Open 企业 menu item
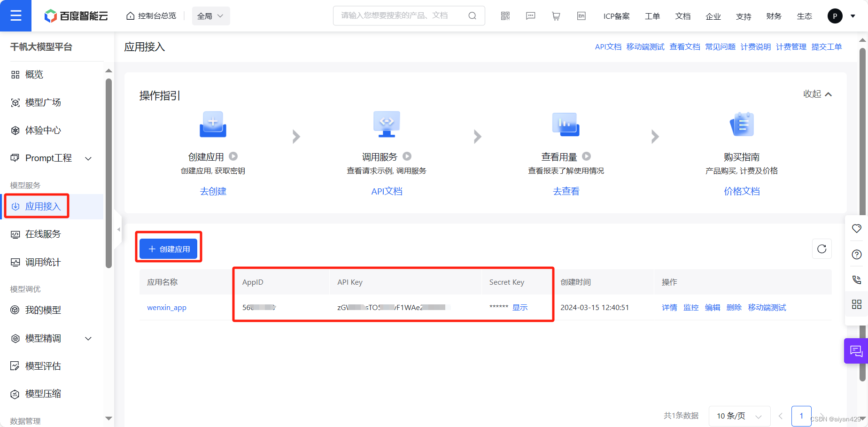 tap(713, 16)
